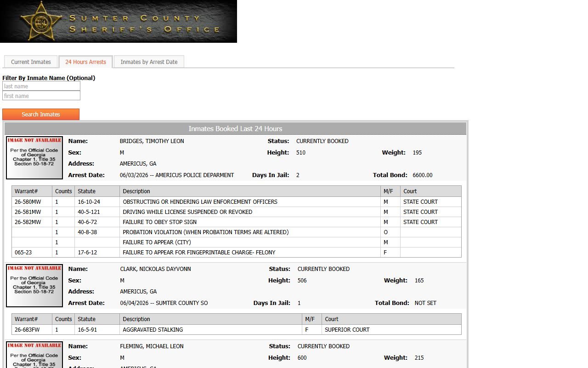Screen dimensions: 588x368
Task: Open the Current Inmates tab
Action: [31, 62]
